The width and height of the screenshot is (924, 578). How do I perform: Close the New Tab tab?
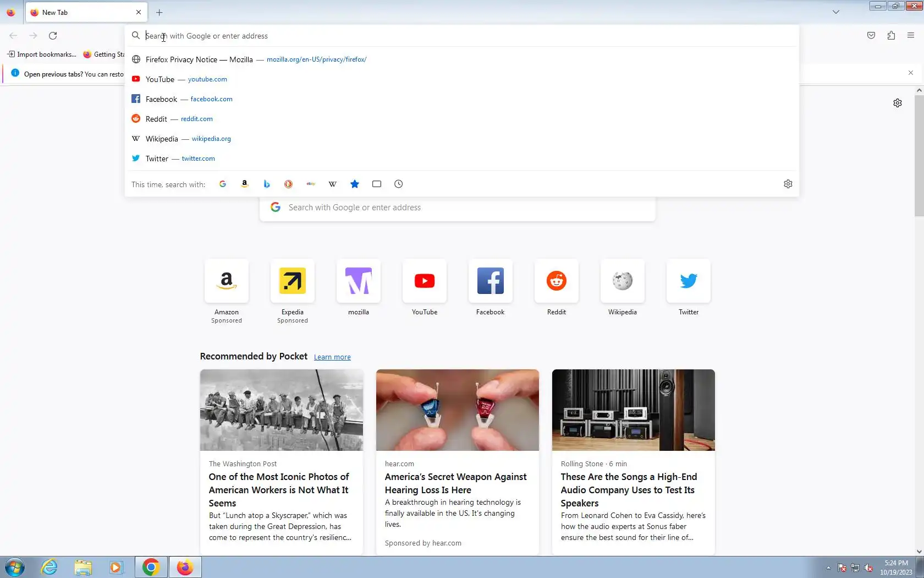[139, 12]
